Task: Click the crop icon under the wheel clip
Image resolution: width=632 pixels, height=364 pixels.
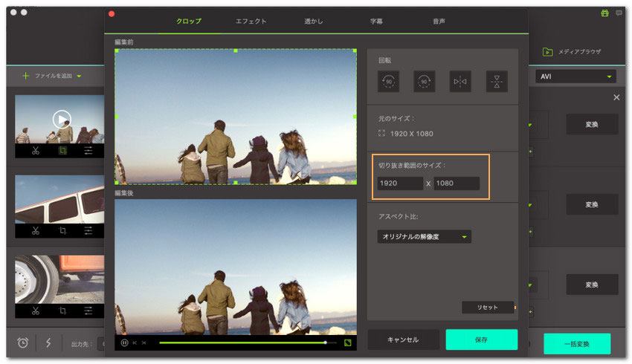Action: point(62,311)
